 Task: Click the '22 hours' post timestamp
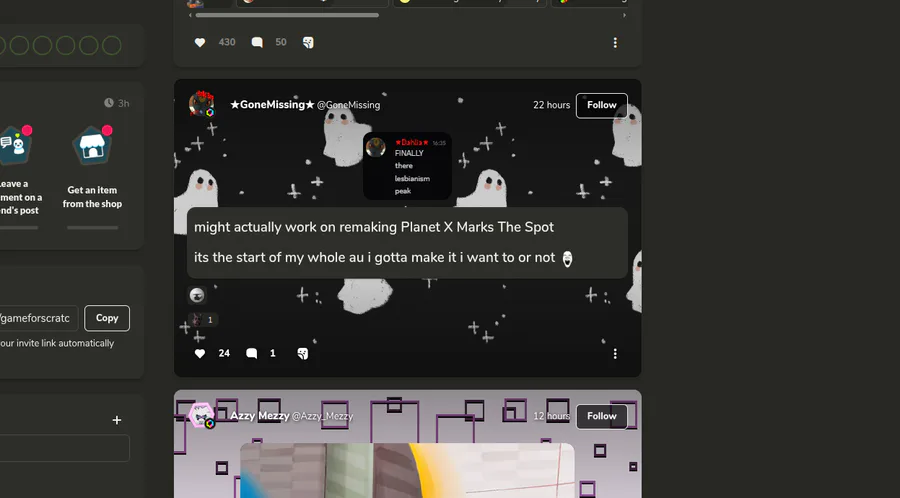[x=552, y=105]
